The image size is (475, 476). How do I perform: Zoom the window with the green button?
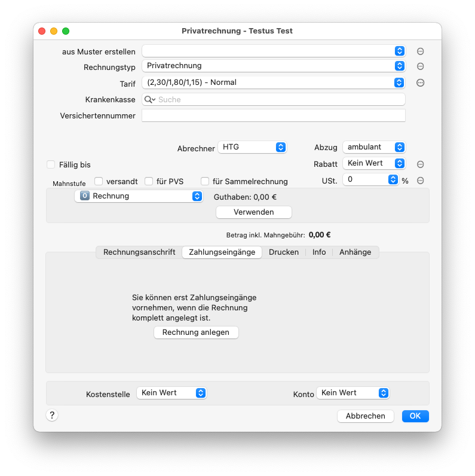click(66, 31)
